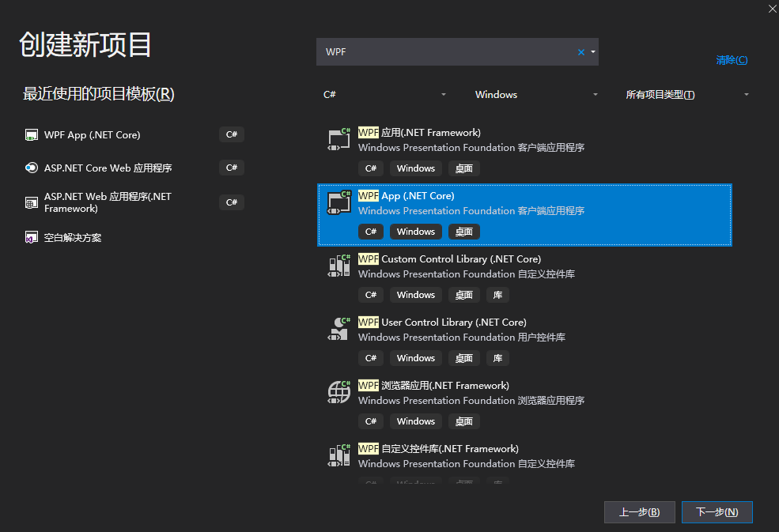
Task: Click 桌面 tag under WPF Custom Control Library
Action: [x=464, y=295]
